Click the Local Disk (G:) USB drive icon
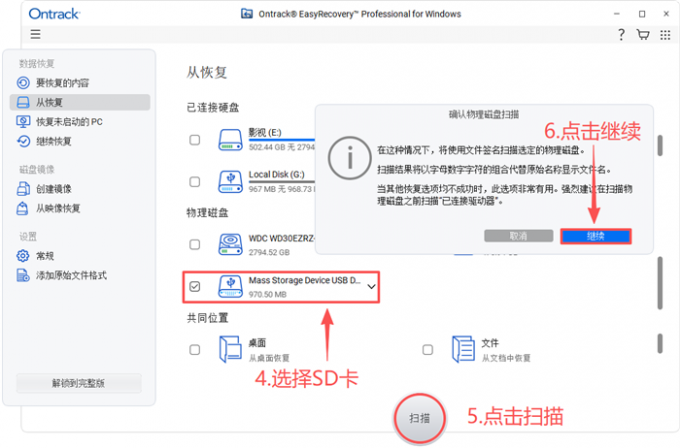 (x=230, y=182)
